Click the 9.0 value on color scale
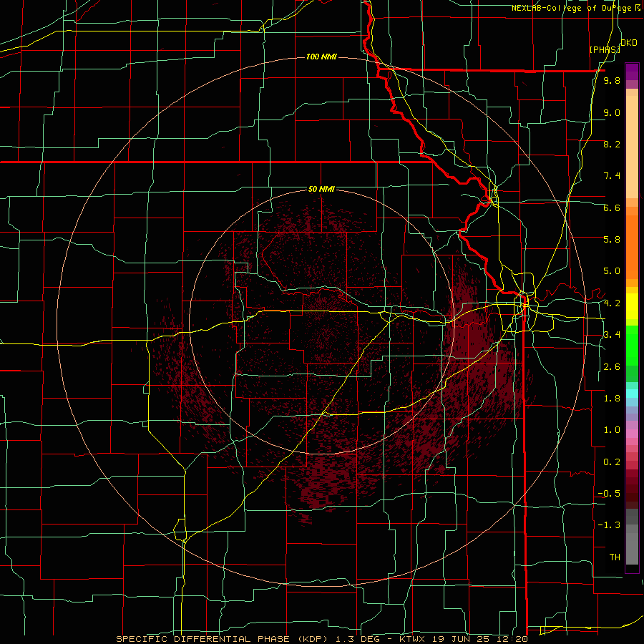644x644 pixels. coord(612,112)
